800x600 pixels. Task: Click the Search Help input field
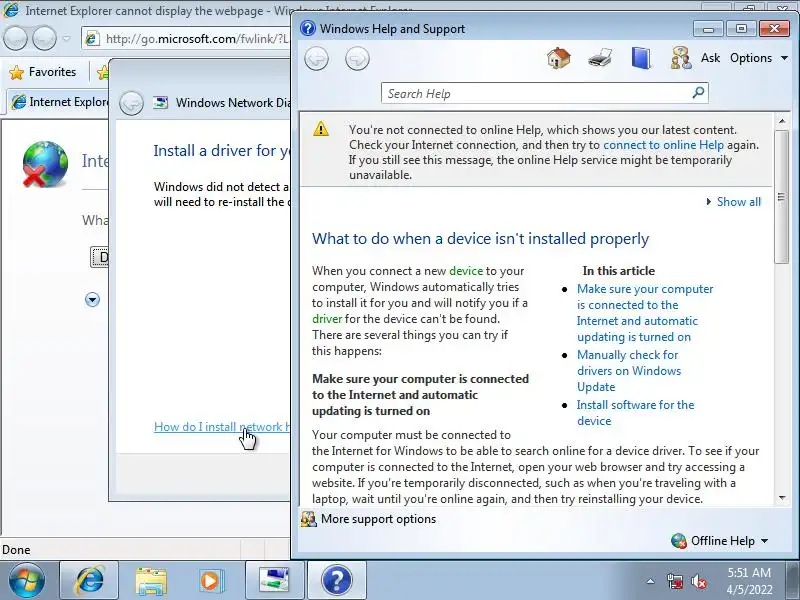coord(536,93)
